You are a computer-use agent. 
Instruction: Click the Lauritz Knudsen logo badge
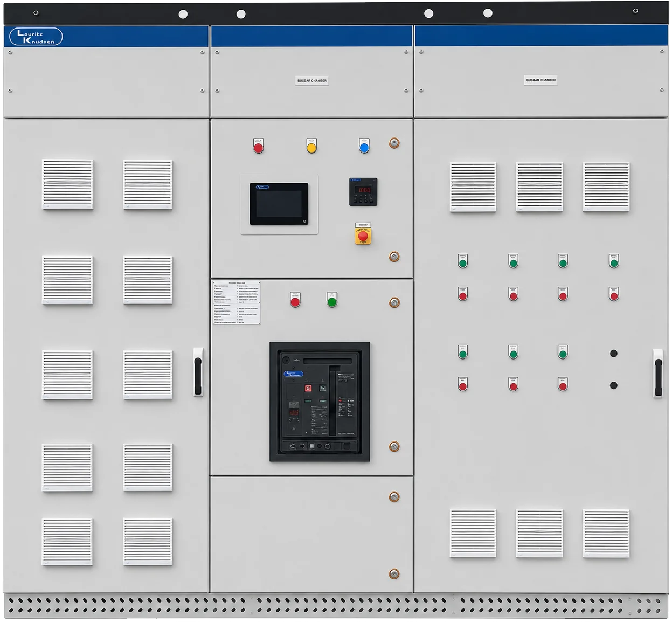point(36,37)
